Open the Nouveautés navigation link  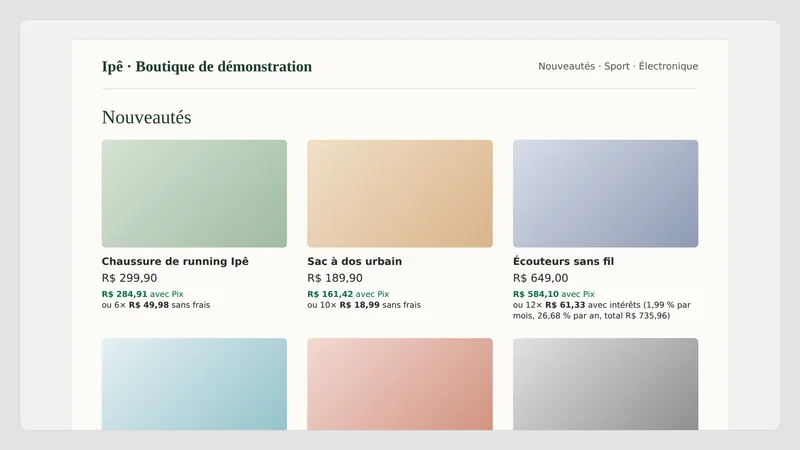(x=566, y=66)
